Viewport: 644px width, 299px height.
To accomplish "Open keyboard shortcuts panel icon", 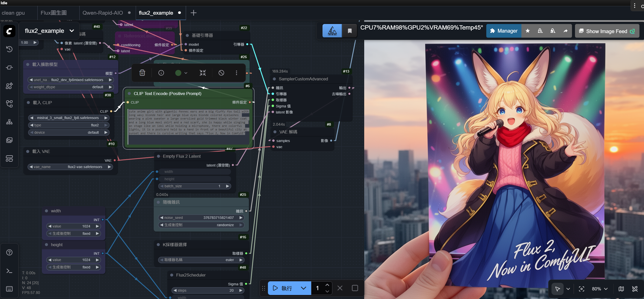I will click(x=9, y=289).
